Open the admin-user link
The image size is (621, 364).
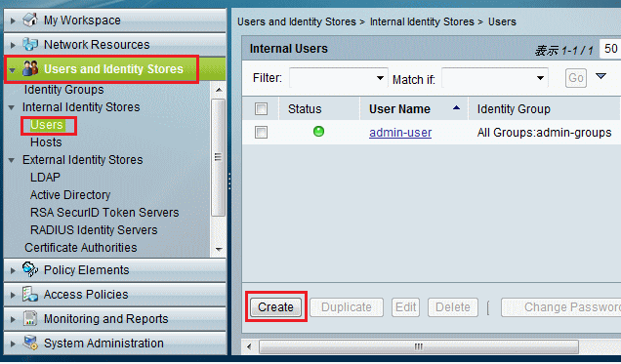pyautogui.click(x=400, y=133)
